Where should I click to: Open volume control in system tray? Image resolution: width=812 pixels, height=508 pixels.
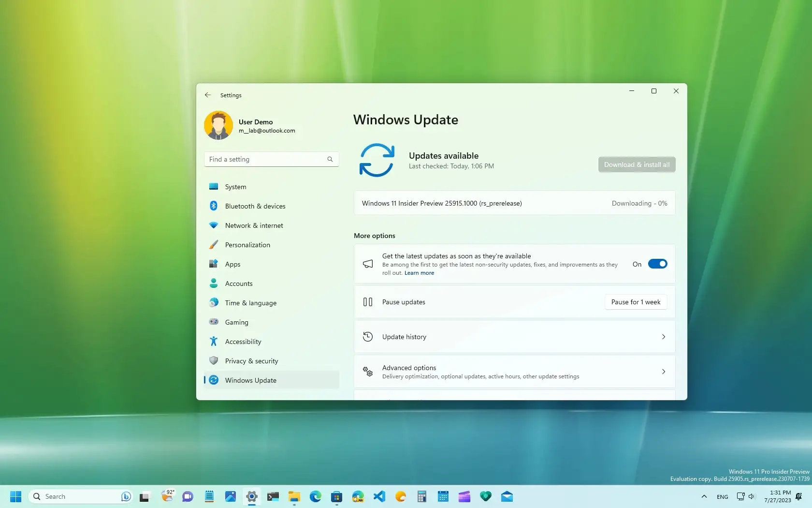click(x=752, y=496)
